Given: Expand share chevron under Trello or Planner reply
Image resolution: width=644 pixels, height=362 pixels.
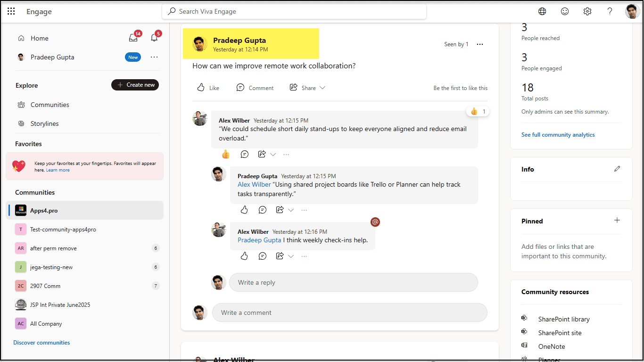Looking at the screenshot, I should click(x=291, y=210).
